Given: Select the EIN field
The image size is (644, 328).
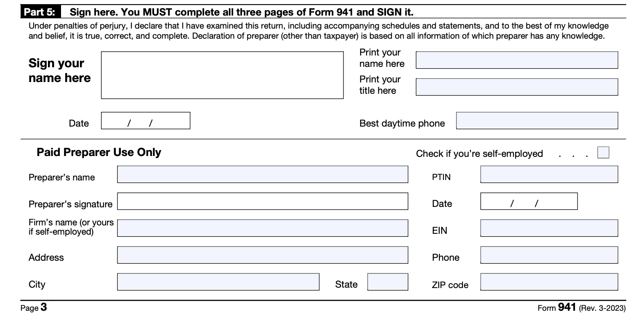Looking at the screenshot, I should tap(549, 228).
